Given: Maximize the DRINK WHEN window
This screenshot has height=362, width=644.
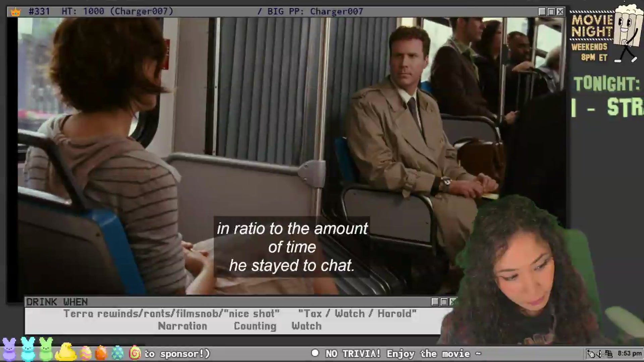Looking at the screenshot, I should 444,302.
